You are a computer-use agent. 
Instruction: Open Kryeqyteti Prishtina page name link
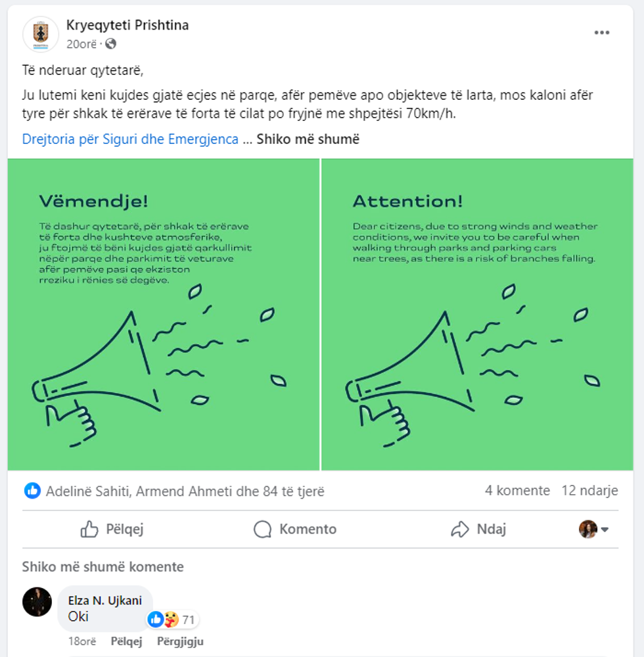point(127,26)
